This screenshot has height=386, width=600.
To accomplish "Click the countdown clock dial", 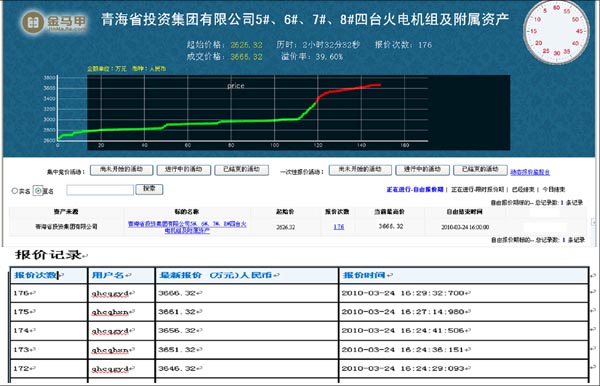I will [x=556, y=32].
